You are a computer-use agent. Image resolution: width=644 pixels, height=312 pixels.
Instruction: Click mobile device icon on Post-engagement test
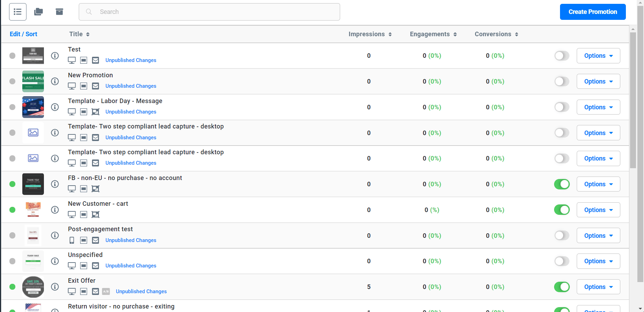(x=72, y=240)
